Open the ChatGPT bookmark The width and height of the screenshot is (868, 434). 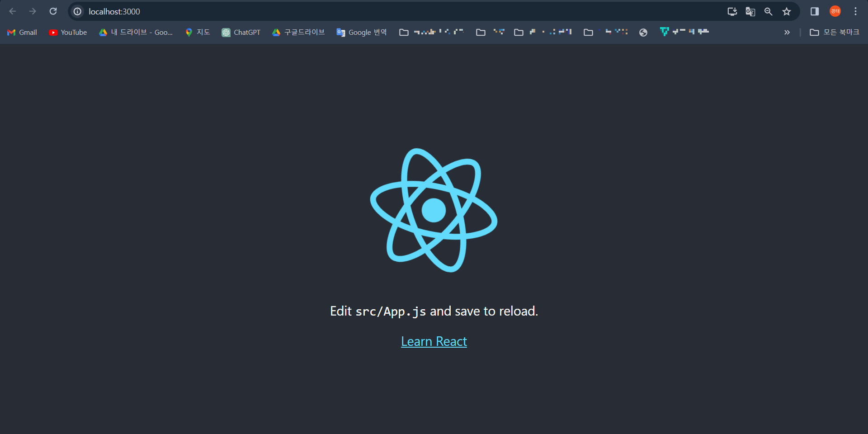241,32
